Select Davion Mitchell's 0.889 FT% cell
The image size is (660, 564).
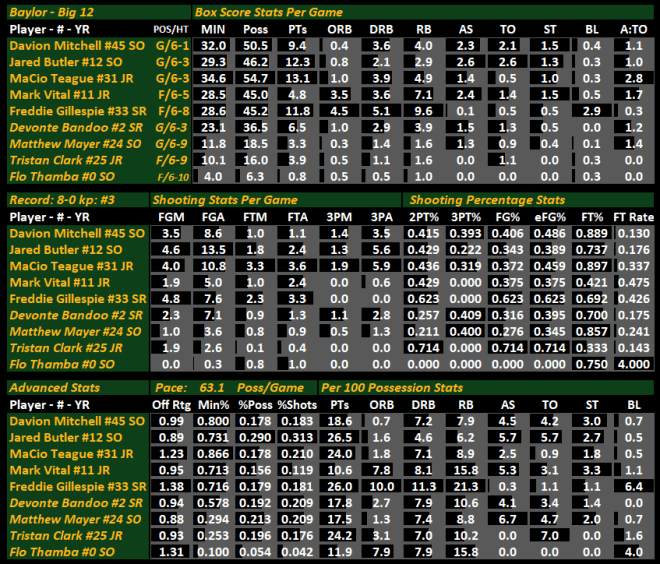pos(592,233)
